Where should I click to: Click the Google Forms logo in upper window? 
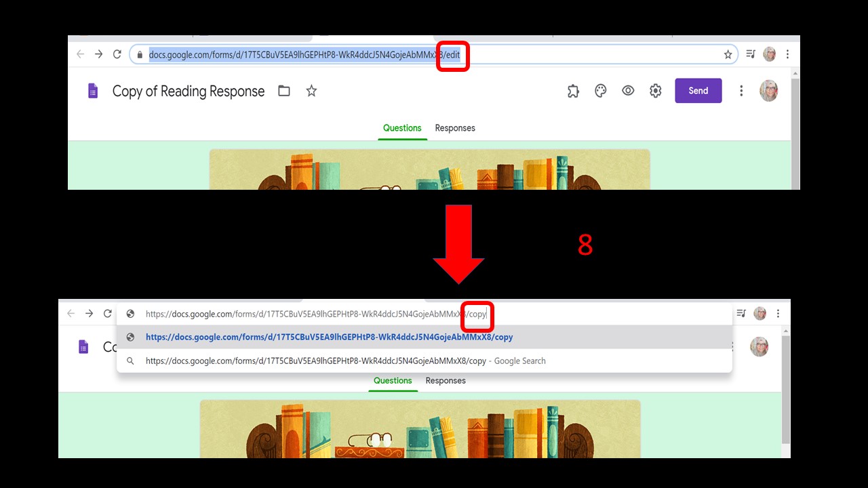pos(94,91)
